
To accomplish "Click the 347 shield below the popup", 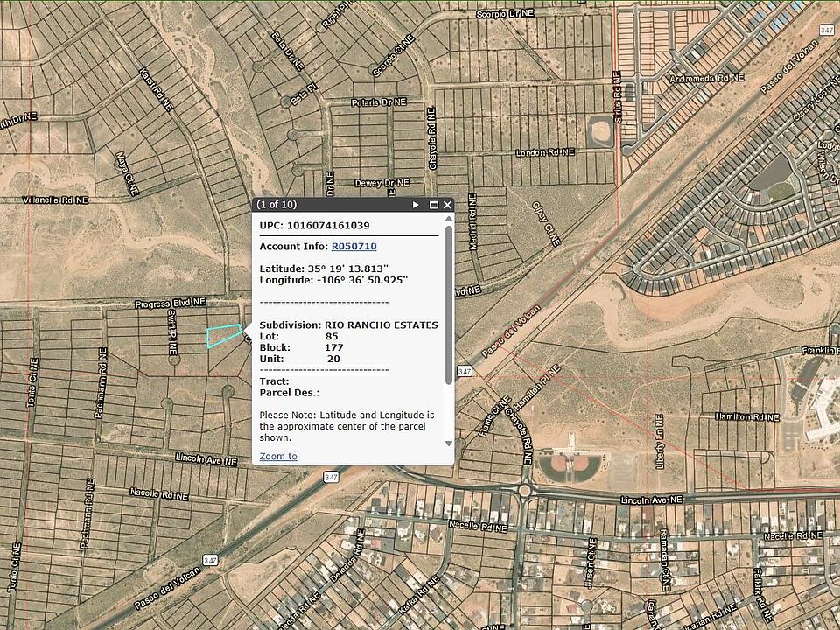I will [330, 477].
